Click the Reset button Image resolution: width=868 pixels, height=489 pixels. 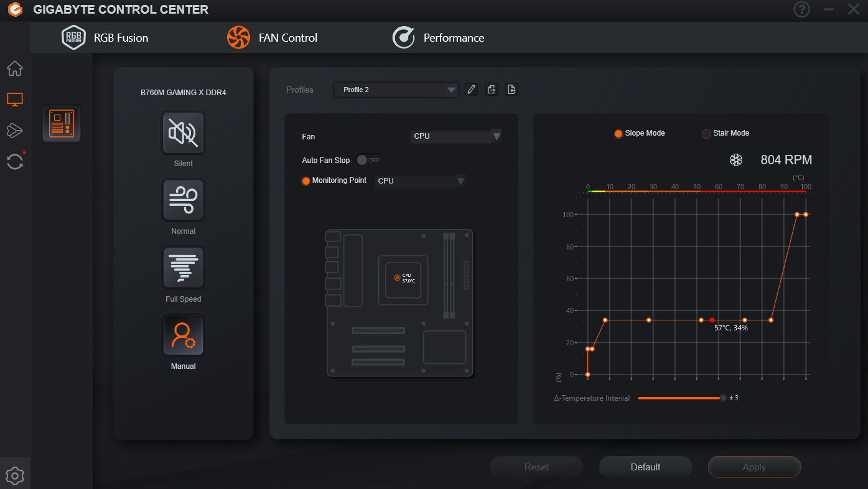[x=536, y=467]
